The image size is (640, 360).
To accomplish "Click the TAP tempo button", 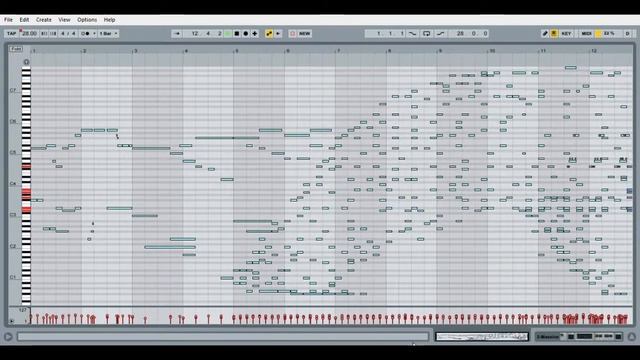I will (x=11, y=33).
